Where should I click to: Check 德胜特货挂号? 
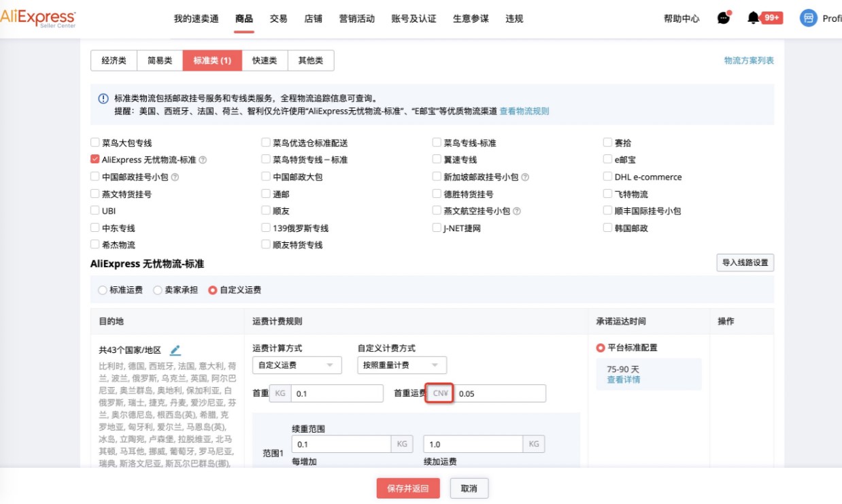pos(437,194)
